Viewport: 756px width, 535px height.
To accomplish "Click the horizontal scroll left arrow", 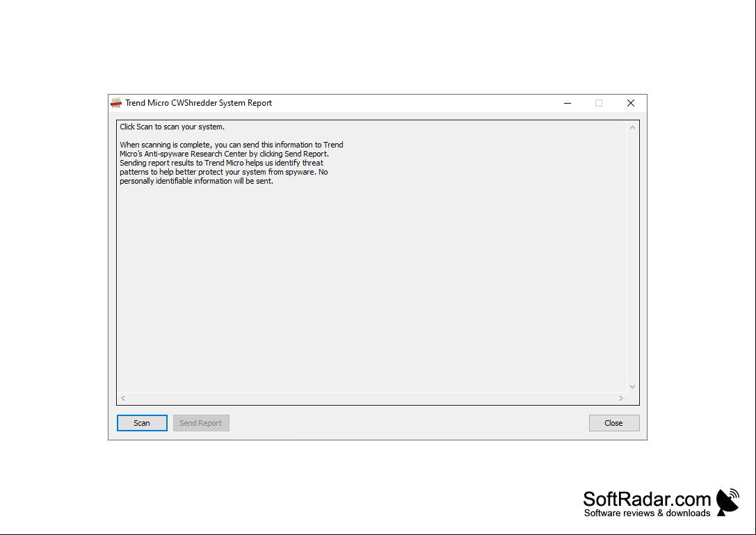I will pos(123,399).
